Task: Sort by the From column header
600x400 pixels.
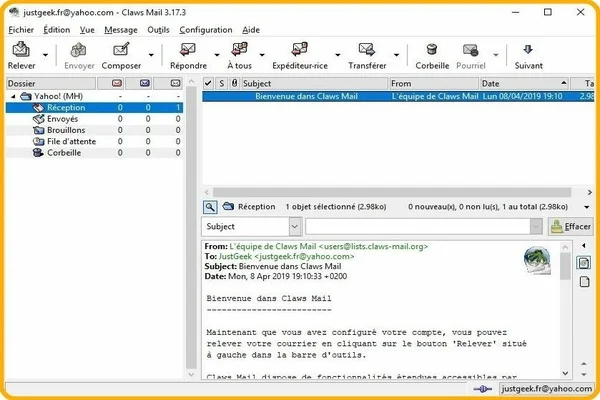Action: (x=434, y=83)
